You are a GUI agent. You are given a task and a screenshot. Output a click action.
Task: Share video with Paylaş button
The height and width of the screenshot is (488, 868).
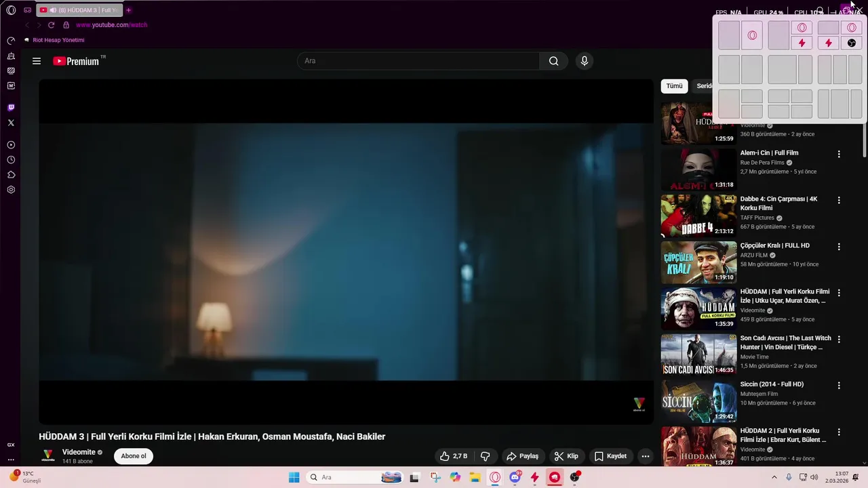(523, 456)
